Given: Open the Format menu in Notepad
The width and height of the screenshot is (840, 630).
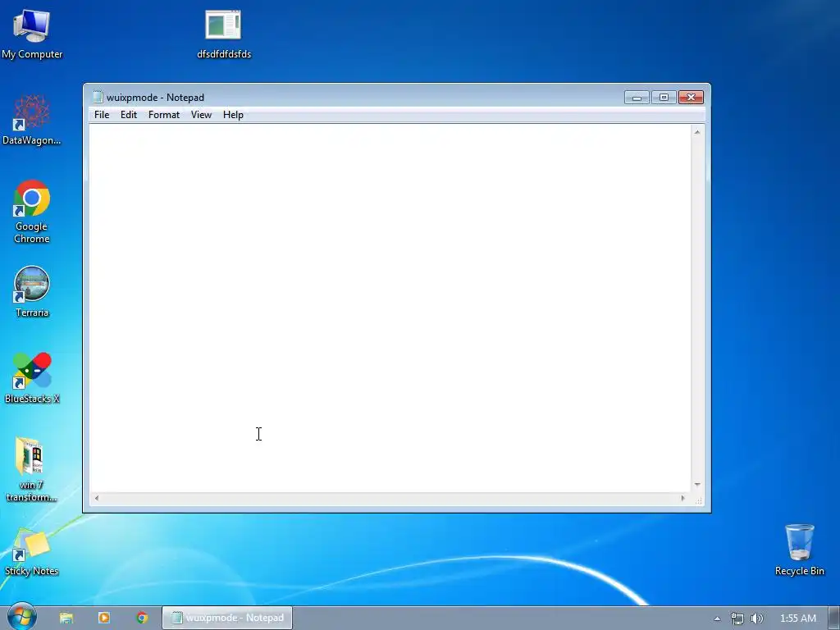Looking at the screenshot, I should point(164,115).
